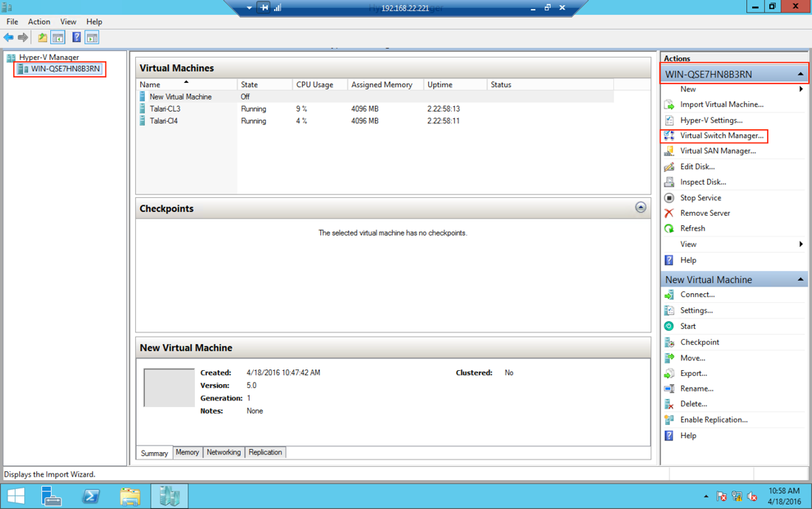
Task: Select New Virtual Machine in list
Action: point(376,97)
